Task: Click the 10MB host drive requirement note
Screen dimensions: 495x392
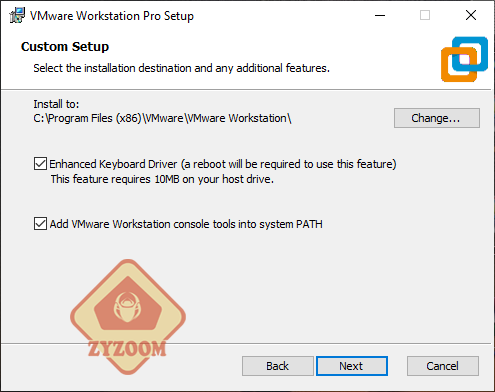Action: (162, 179)
